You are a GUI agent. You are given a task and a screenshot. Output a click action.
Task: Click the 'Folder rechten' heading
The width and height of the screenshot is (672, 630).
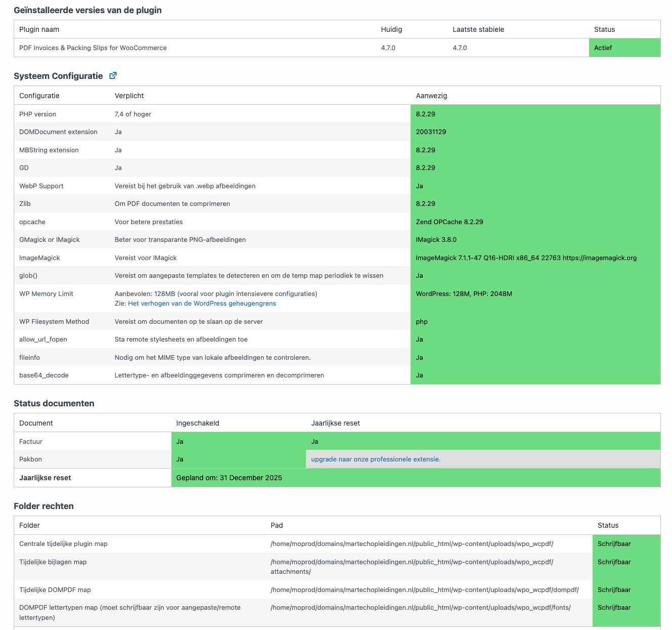coord(43,506)
